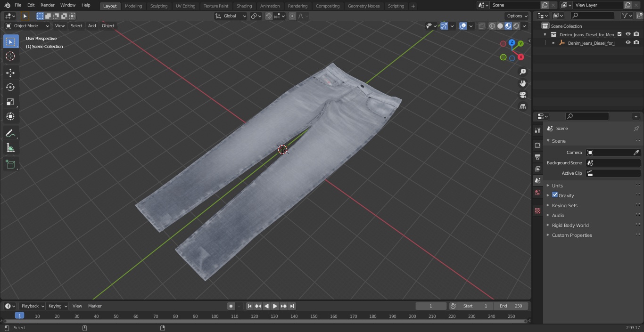
Task: Click the pan view hand icon
Action: pos(522,83)
